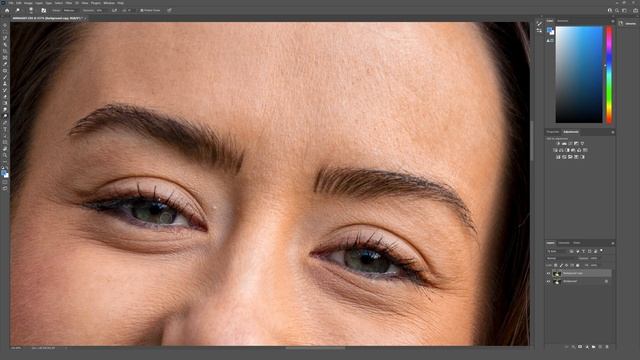Click the Home icon in the options bar

click(7, 10)
